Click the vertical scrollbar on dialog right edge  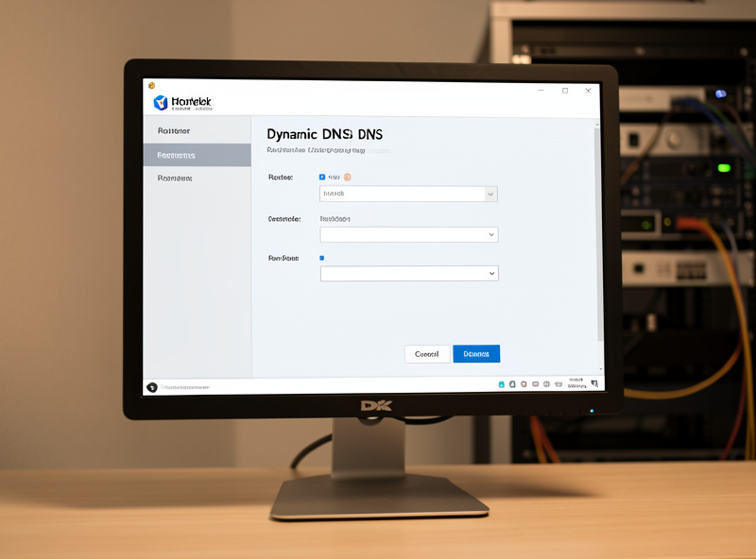[x=599, y=234]
